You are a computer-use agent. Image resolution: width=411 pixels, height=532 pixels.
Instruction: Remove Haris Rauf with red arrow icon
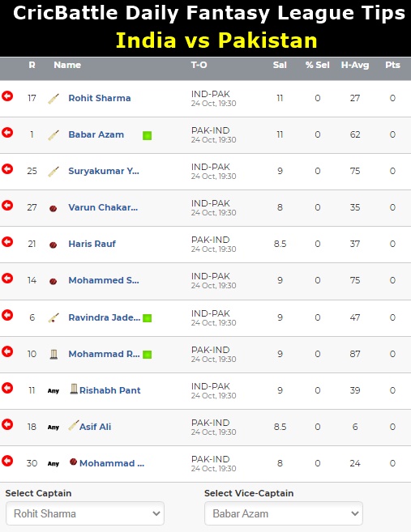(7, 242)
